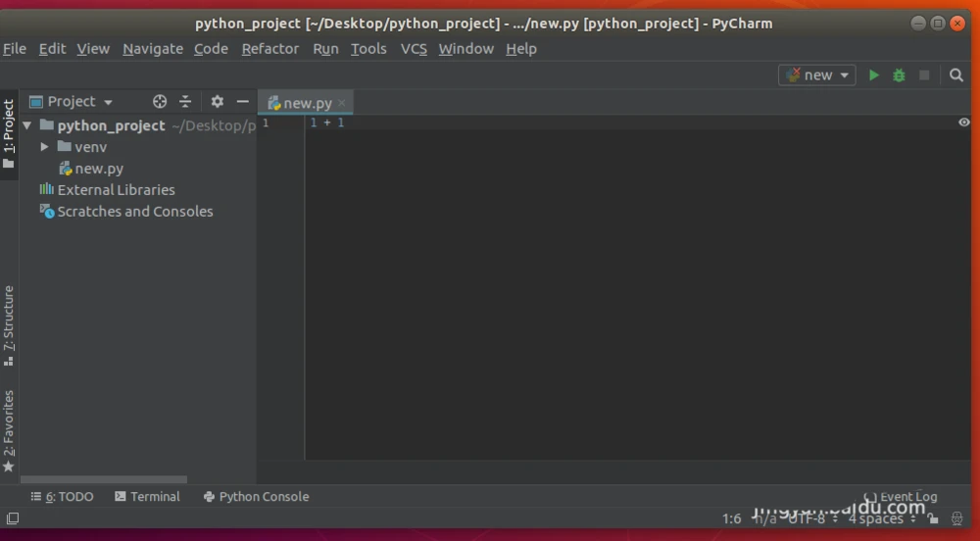Open the Python Console tool window

click(256, 497)
